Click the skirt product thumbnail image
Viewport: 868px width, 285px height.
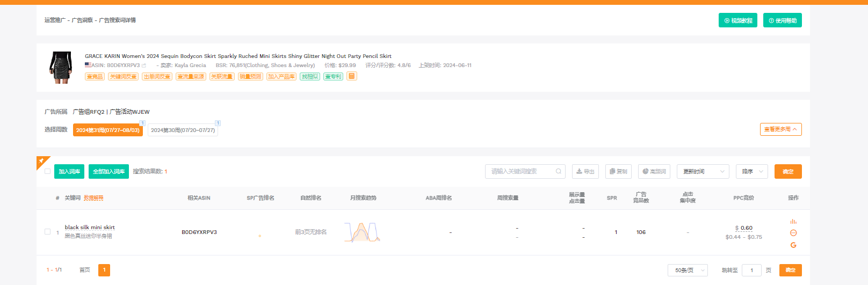(61, 67)
